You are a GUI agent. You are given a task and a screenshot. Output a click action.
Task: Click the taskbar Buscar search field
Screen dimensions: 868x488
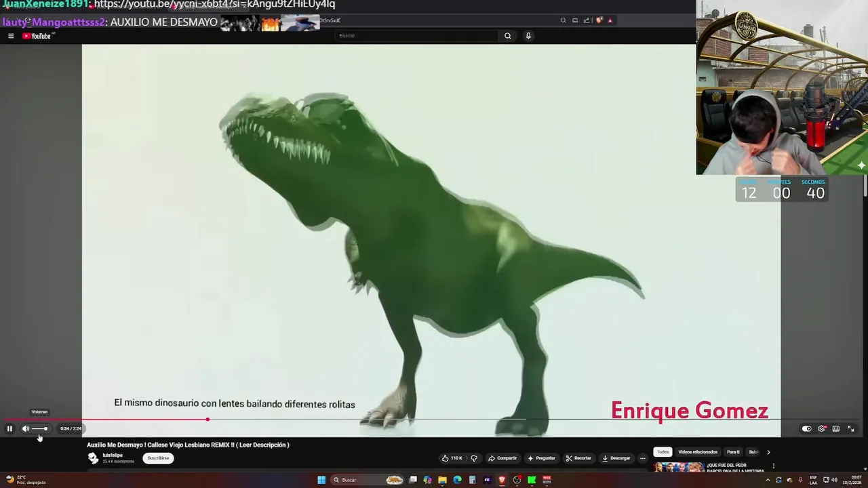coord(368,480)
